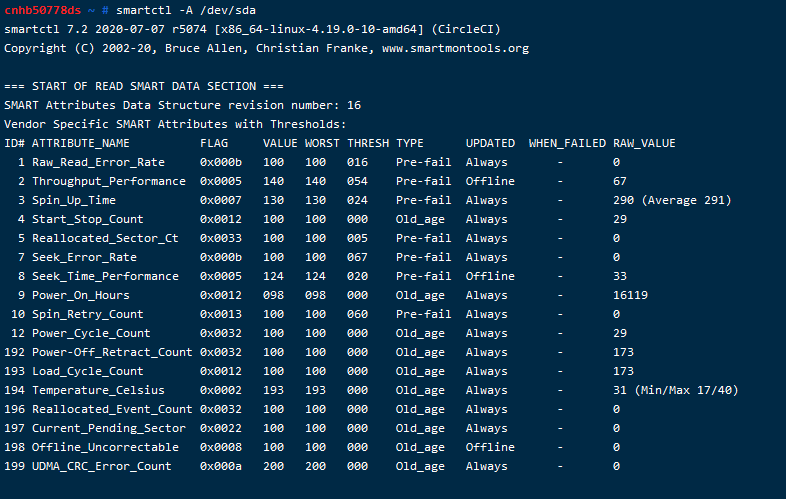This screenshot has height=499, width=786.
Task: Click the UDMA_CRC_Error_Count attribute name
Action: [x=102, y=466]
